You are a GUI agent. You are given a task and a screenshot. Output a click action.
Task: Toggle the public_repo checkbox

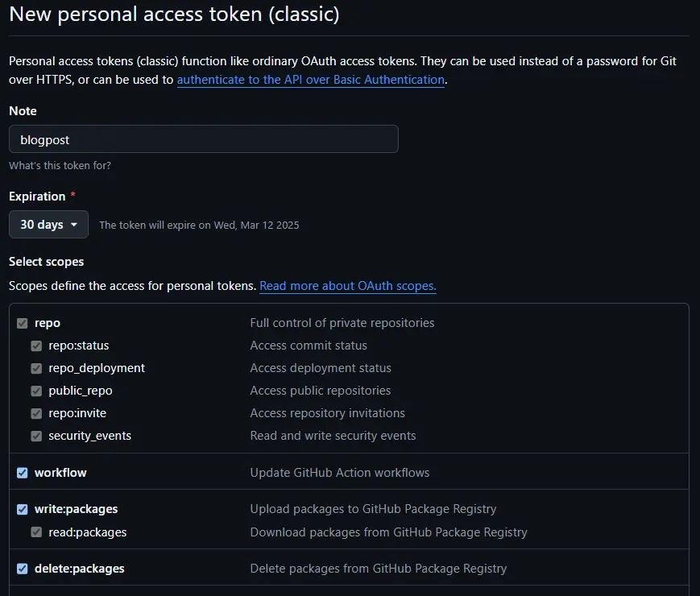coord(36,391)
